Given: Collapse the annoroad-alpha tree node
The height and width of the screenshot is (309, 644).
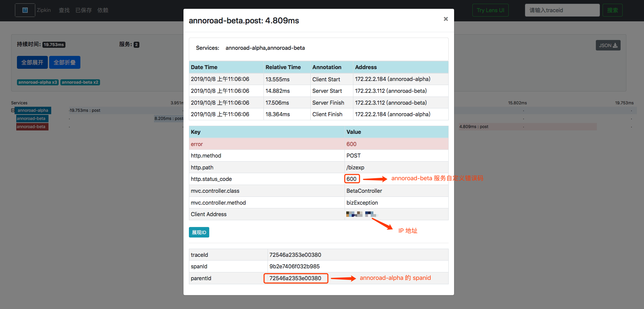Looking at the screenshot, I should 13,110.
